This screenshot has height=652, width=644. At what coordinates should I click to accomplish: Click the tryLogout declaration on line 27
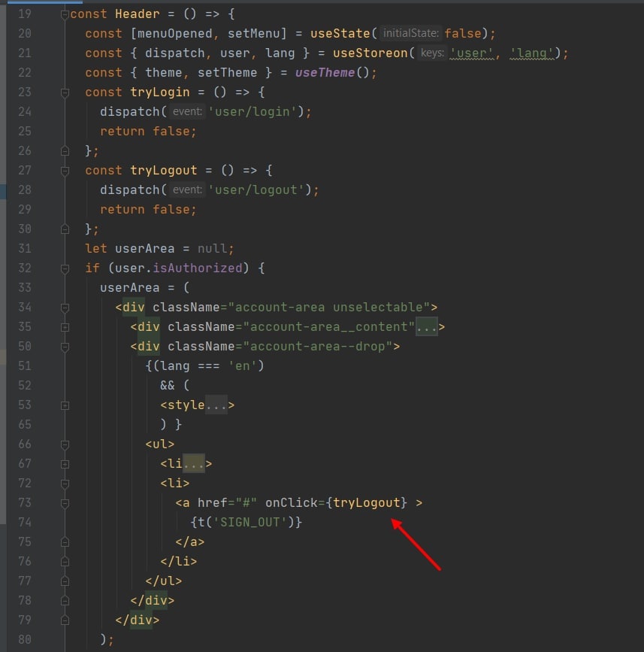[164, 171]
